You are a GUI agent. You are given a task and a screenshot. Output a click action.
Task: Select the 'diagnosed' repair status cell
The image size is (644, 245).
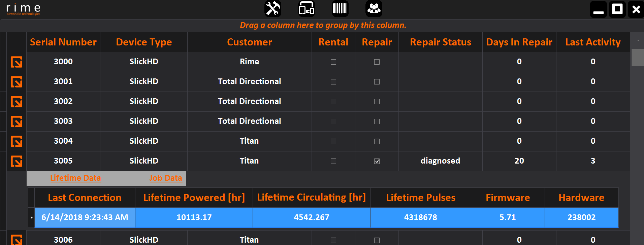(441, 161)
